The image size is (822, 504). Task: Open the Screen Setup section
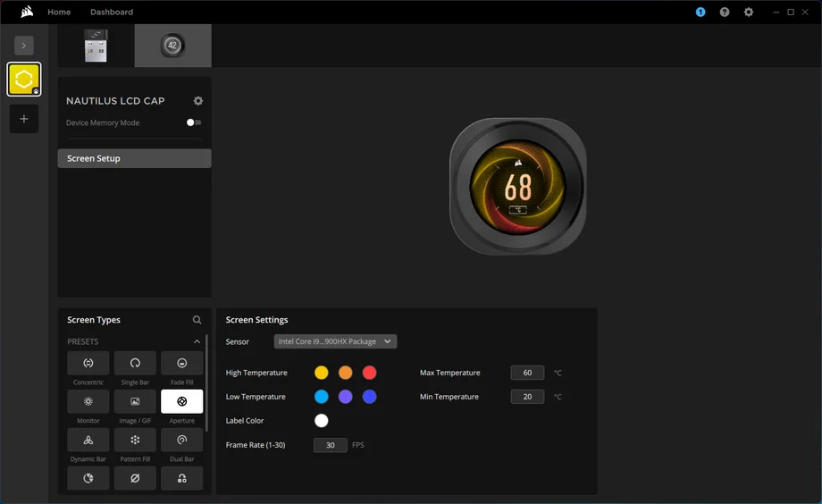134,158
